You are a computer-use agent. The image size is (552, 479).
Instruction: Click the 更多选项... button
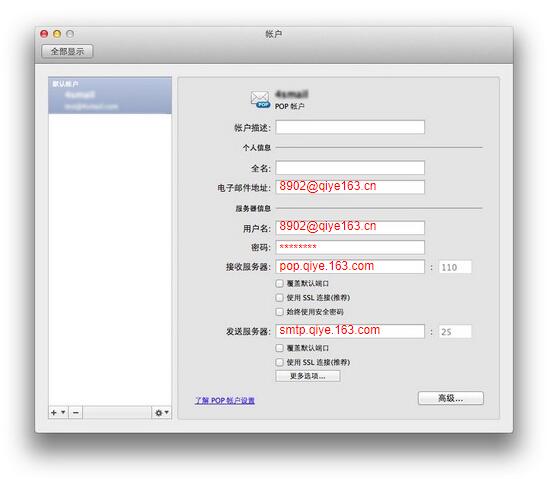[308, 376]
